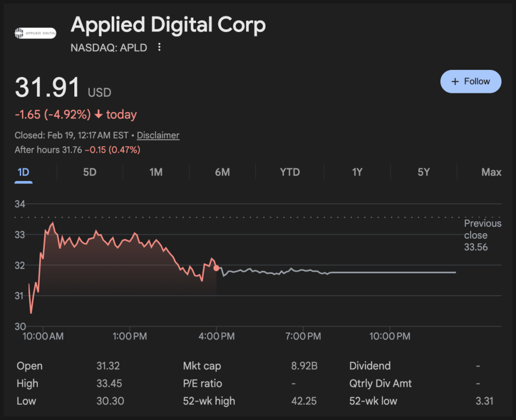Select the Max chart range
Image resolution: width=516 pixels, height=420 pixels.
pos(491,172)
